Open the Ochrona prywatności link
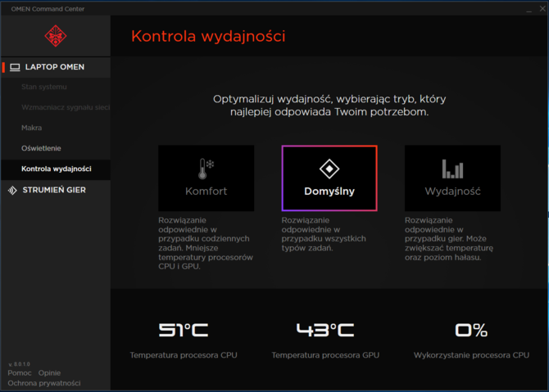Screen dimensions: 549x392 click(44, 383)
